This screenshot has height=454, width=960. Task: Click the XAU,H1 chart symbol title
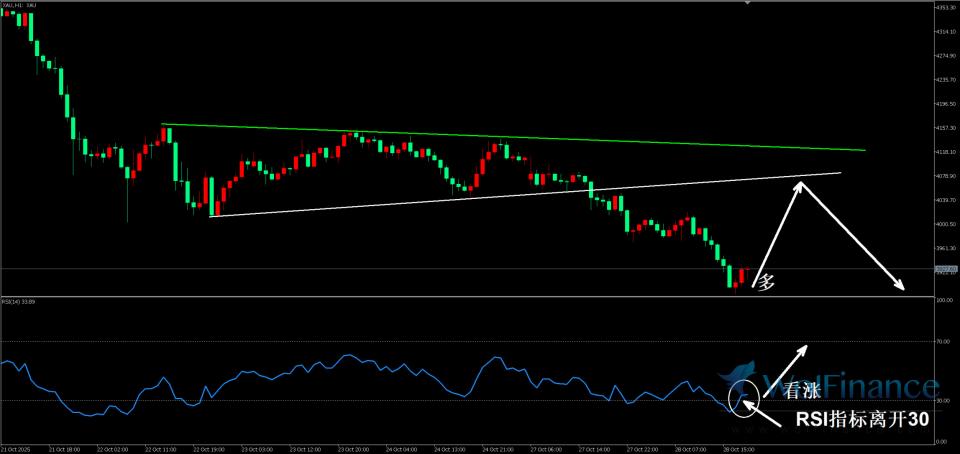click(x=20, y=6)
